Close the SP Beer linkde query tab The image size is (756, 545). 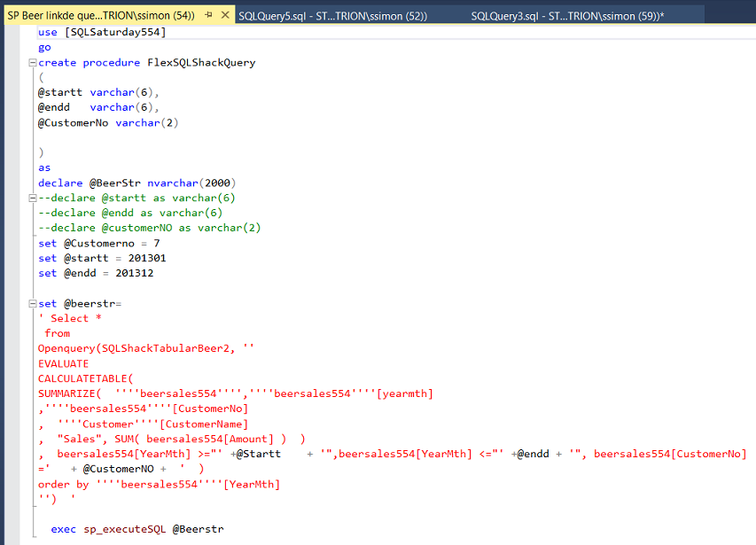tap(225, 15)
